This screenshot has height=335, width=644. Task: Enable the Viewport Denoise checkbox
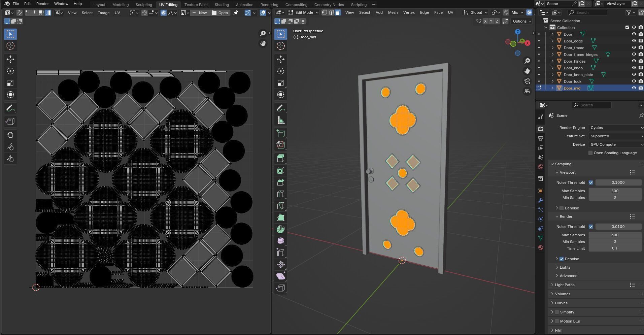pos(562,208)
